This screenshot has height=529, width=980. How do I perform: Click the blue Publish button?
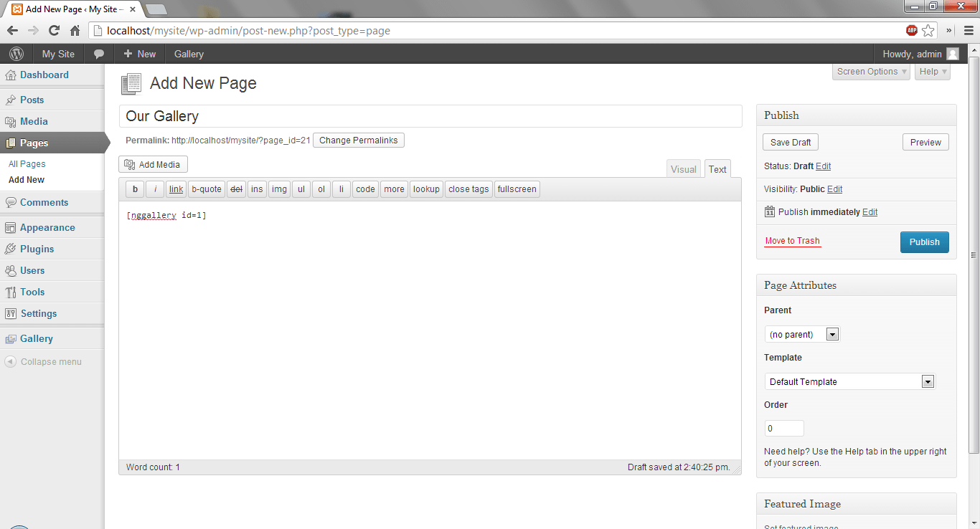(924, 242)
